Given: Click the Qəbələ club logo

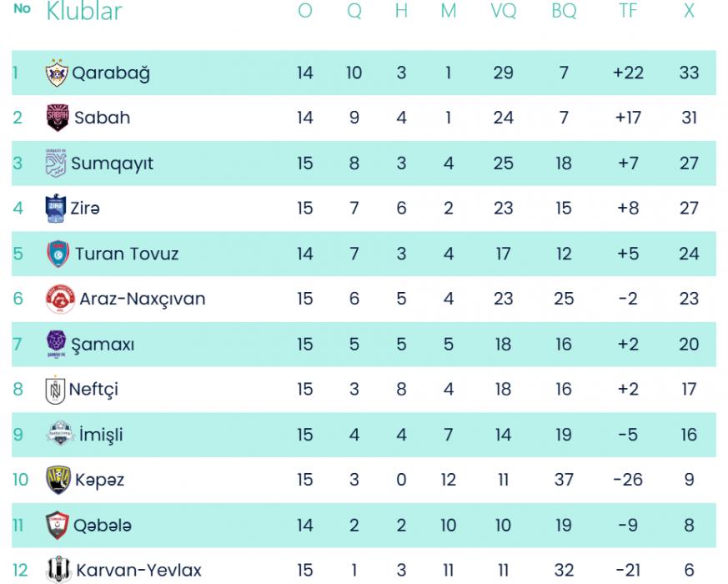Looking at the screenshot, I should pos(57,525).
